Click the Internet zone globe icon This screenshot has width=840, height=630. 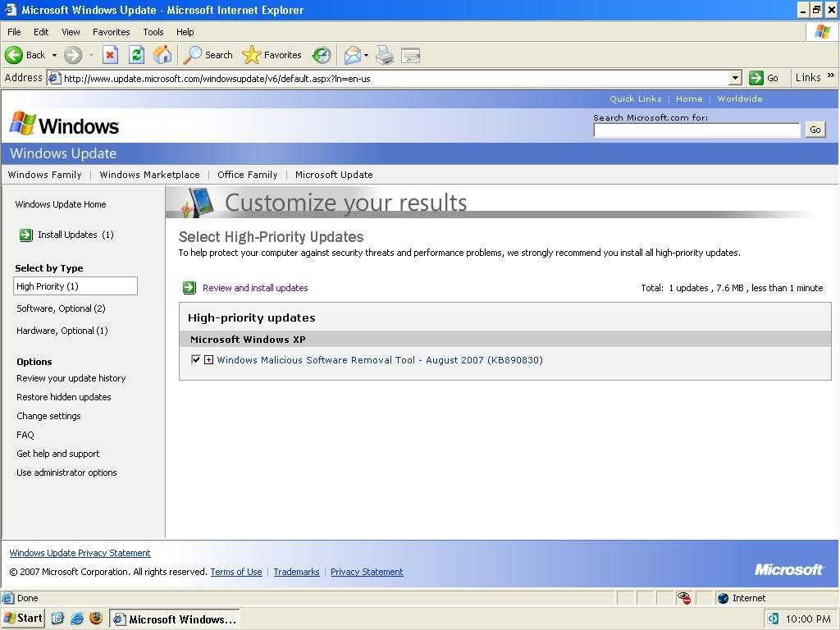click(724, 598)
